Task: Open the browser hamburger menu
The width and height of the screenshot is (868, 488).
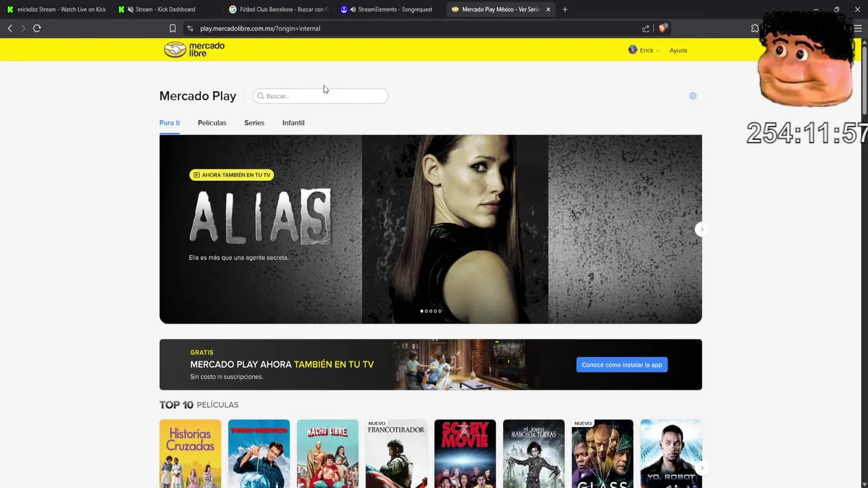Action: click(x=858, y=28)
